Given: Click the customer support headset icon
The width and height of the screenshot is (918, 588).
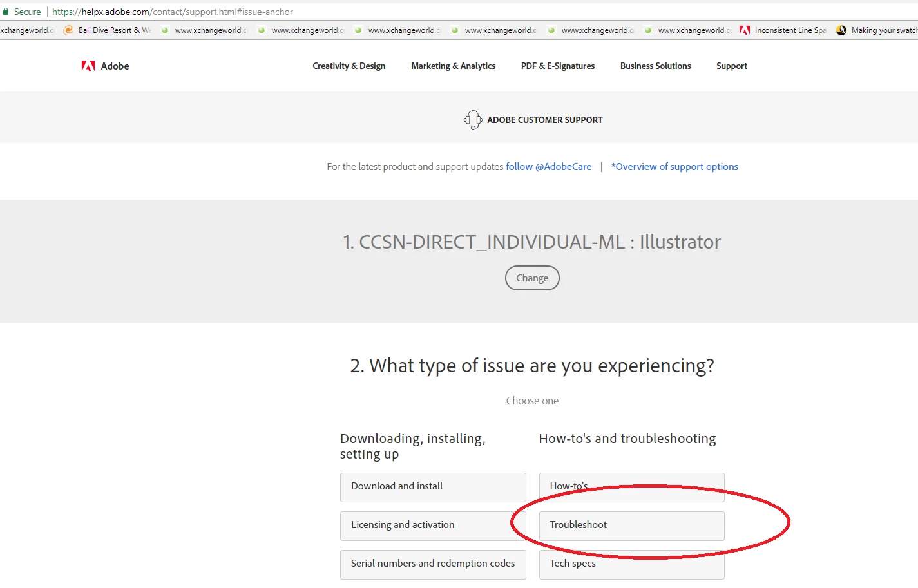Looking at the screenshot, I should point(473,120).
